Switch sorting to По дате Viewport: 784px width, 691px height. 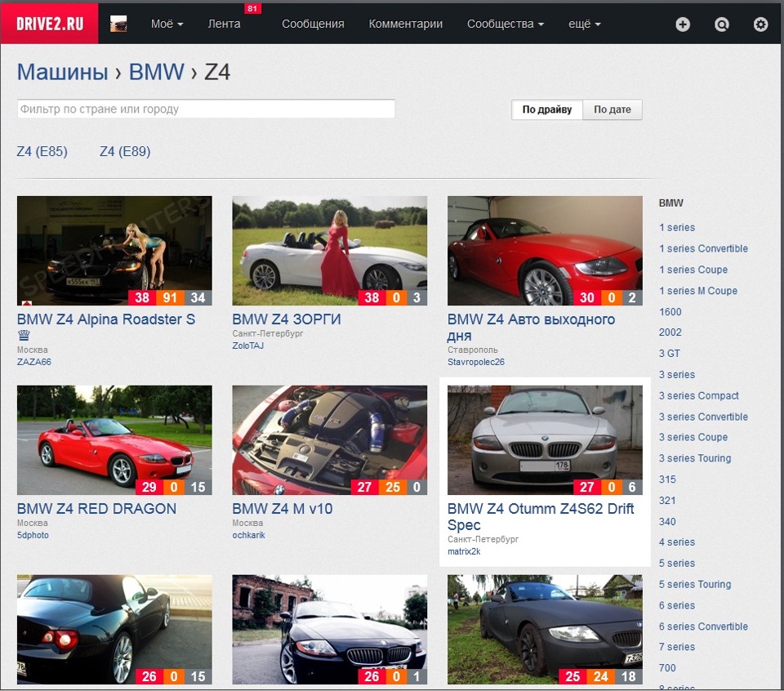612,109
